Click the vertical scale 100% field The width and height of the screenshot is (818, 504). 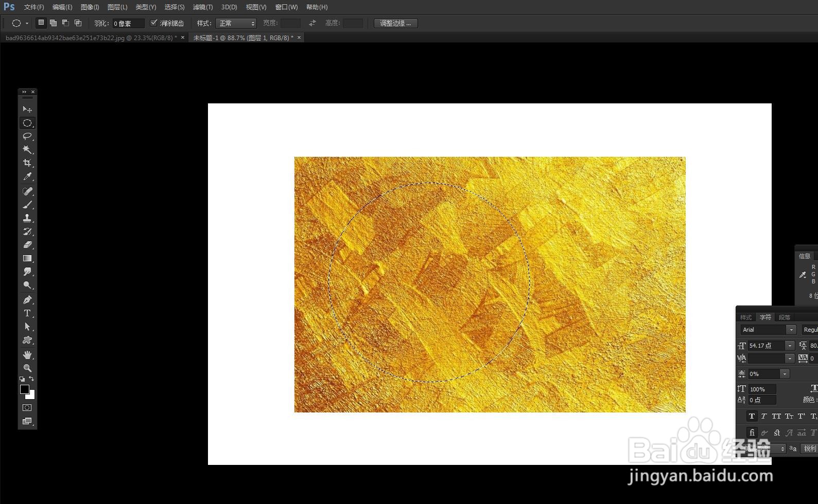[x=762, y=389]
